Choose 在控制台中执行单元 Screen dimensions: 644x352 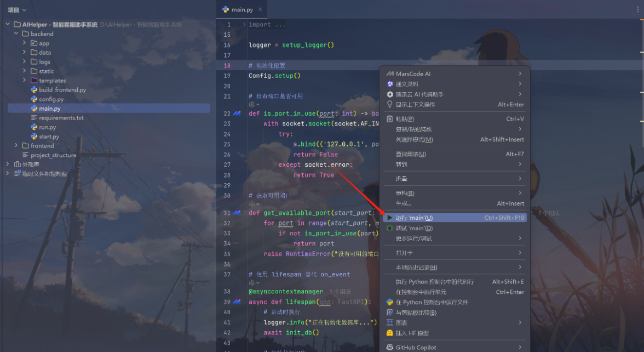[x=455, y=292]
